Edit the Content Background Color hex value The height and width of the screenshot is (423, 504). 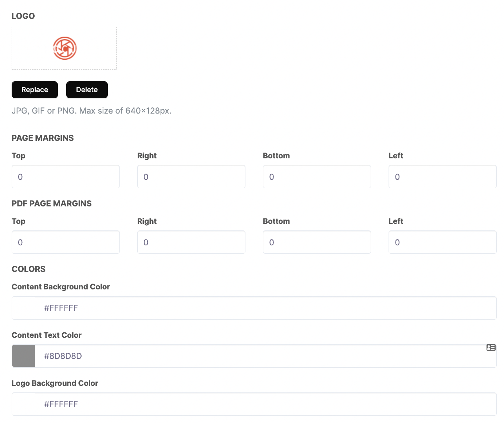point(266,308)
